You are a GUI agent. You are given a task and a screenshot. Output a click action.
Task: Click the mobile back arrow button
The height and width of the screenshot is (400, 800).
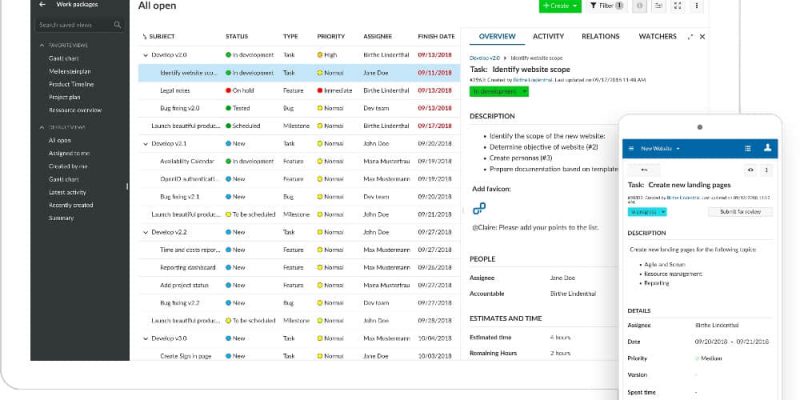(644, 170)
